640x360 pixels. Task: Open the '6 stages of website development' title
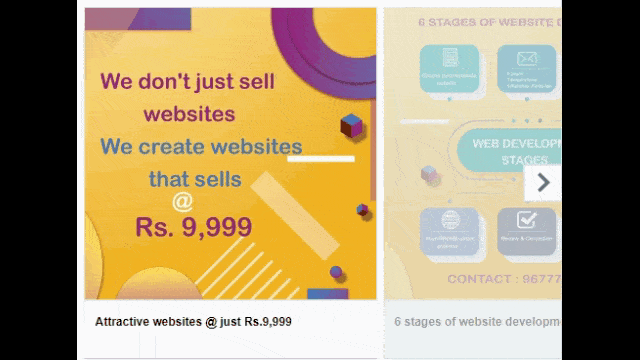point(478,322)
